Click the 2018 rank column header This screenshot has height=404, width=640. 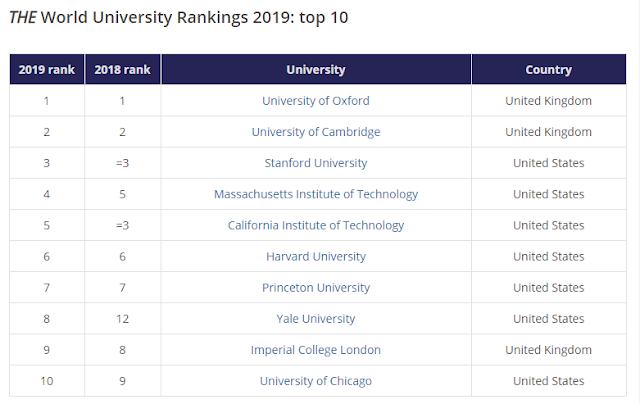click(x=122, y=70)
